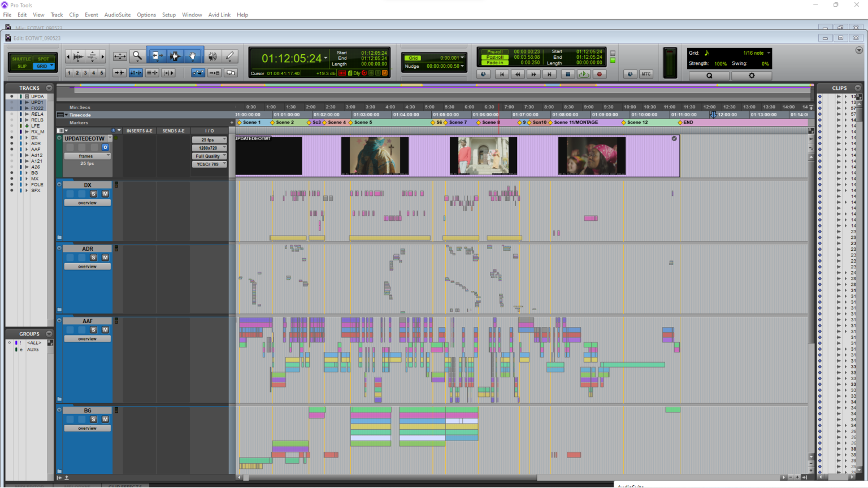Viewport: 868px width, 488px height.
Task: Click the MTC generate button
Action: (x=646, y=74)
